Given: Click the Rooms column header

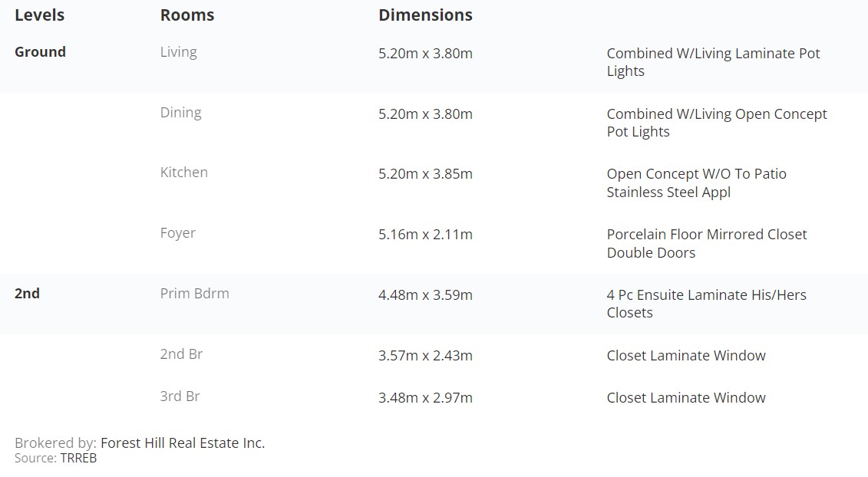Looking at the screenshot, I should [187, 15].
